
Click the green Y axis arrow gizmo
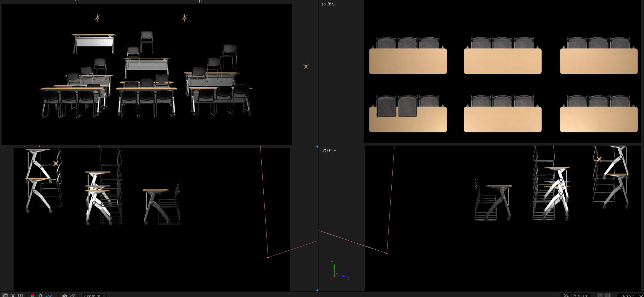pos(334,268)
